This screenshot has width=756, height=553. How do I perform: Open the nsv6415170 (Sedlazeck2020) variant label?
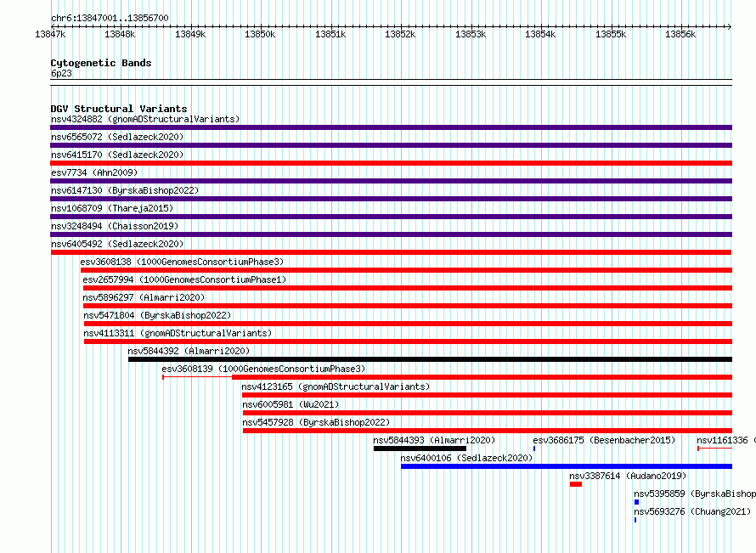(117, 155)
